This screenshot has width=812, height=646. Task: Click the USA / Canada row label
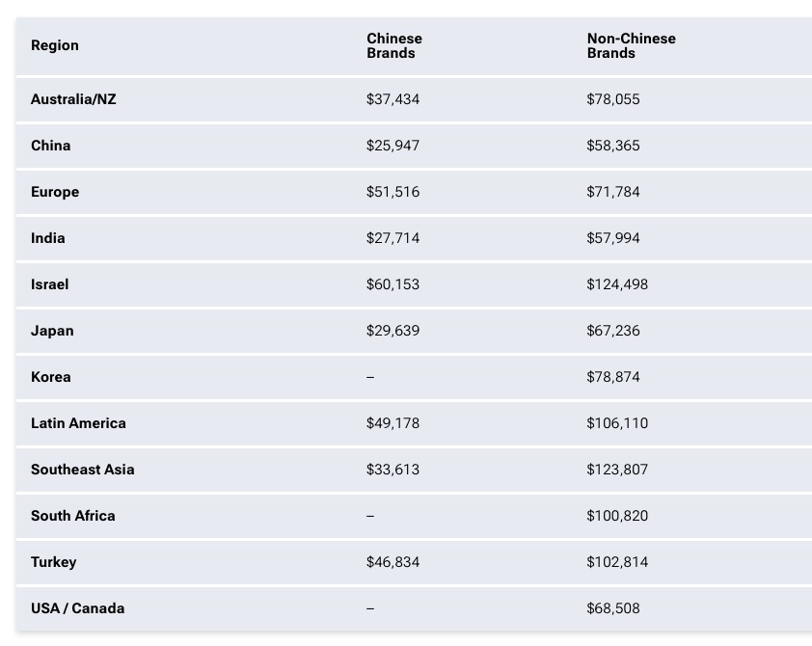click(x=78, y=608)
